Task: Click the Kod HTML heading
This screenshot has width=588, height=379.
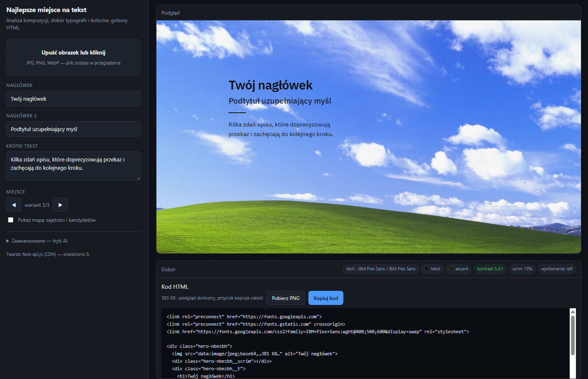Action: click(175, 287)
